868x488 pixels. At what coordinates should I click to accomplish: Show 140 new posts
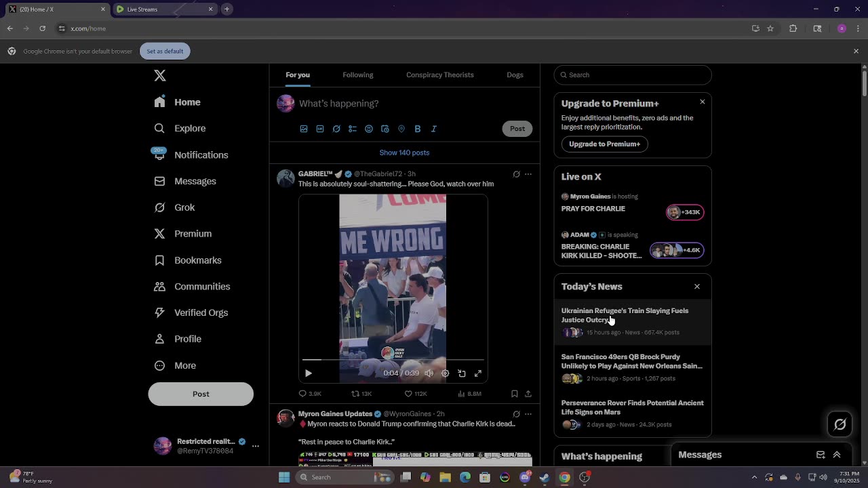404,152
